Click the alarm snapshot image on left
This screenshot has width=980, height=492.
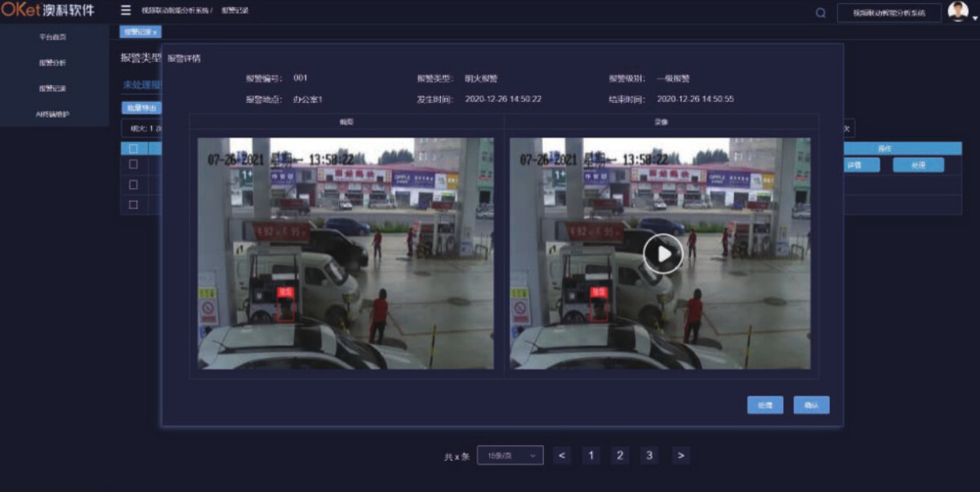pyautogui.click(x=345, y=253)
